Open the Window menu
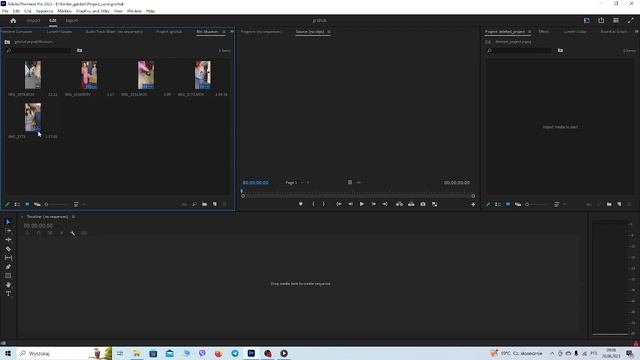Viewport: 640px width, 360px height. click(x=134, y=11)
